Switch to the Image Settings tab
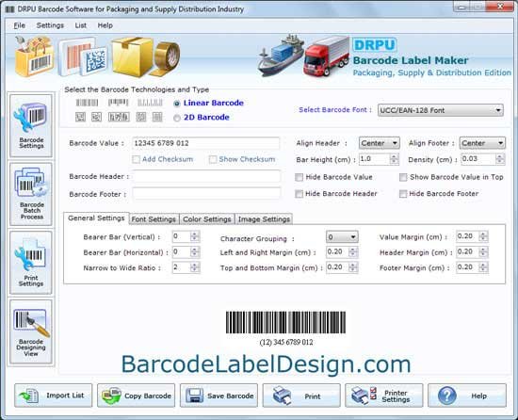Viewport: 518px width, 420px height. (264, 219)
